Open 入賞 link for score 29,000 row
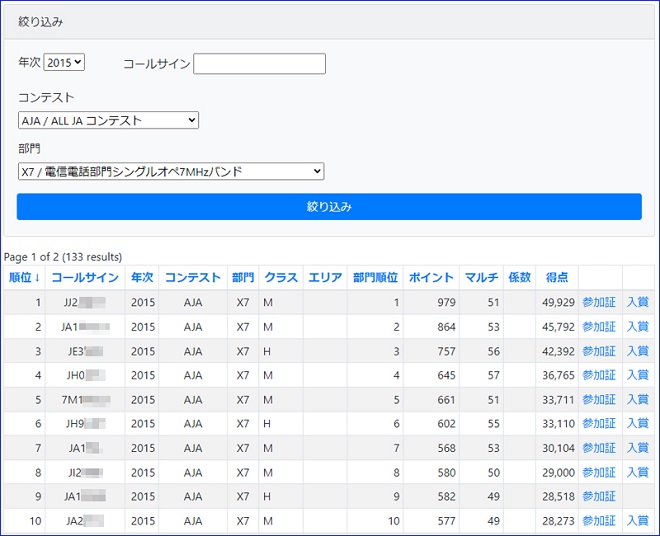This screenshot has width=660, height=536. coord(638,472)
